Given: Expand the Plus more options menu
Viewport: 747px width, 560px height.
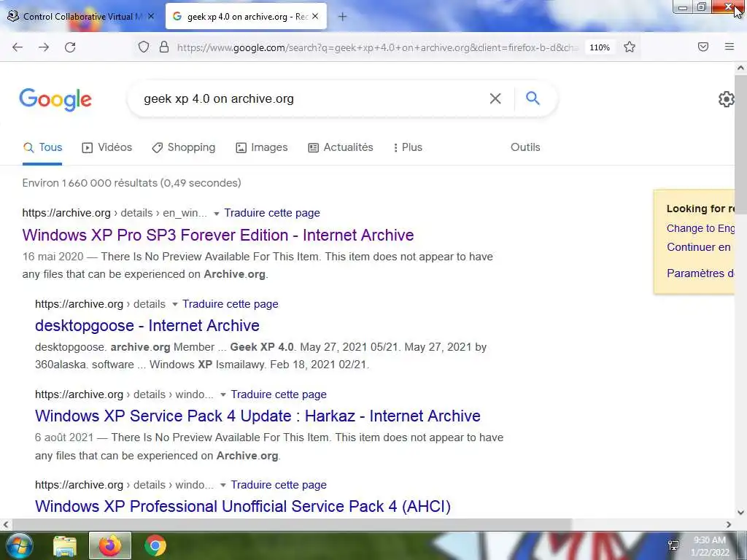Looking at the screenshot, I should (408, 147).
